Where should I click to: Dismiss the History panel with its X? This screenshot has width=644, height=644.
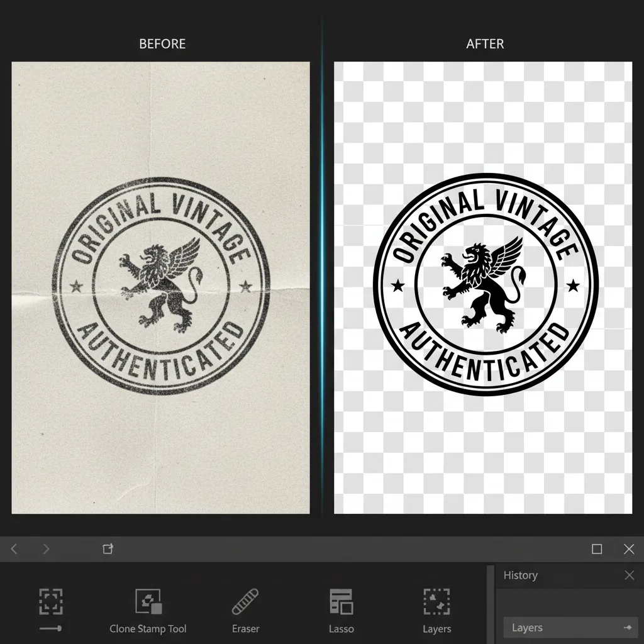[629, 574]
